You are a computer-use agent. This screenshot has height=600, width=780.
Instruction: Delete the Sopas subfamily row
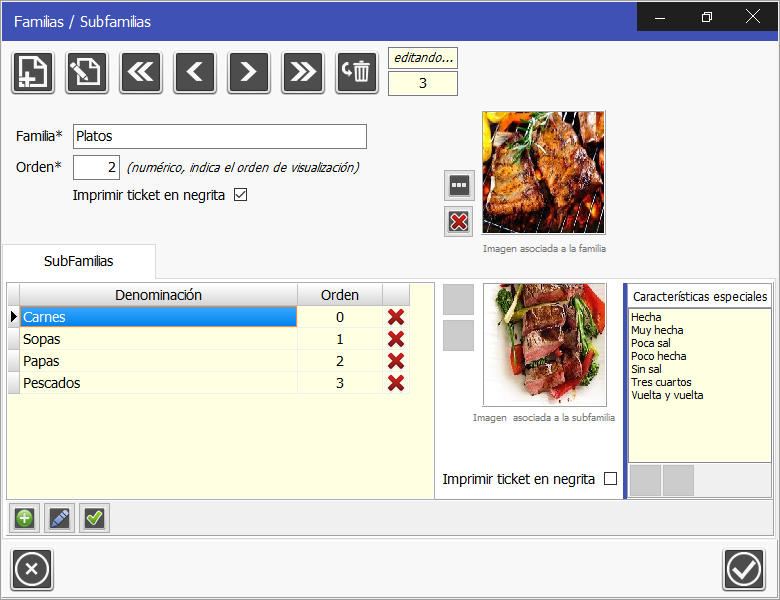(396, 339)
